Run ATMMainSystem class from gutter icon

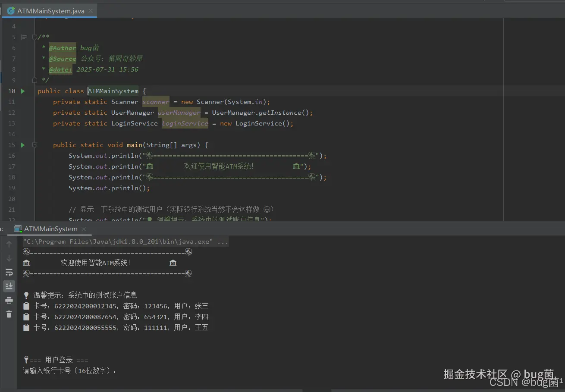[x=23, y=91]
